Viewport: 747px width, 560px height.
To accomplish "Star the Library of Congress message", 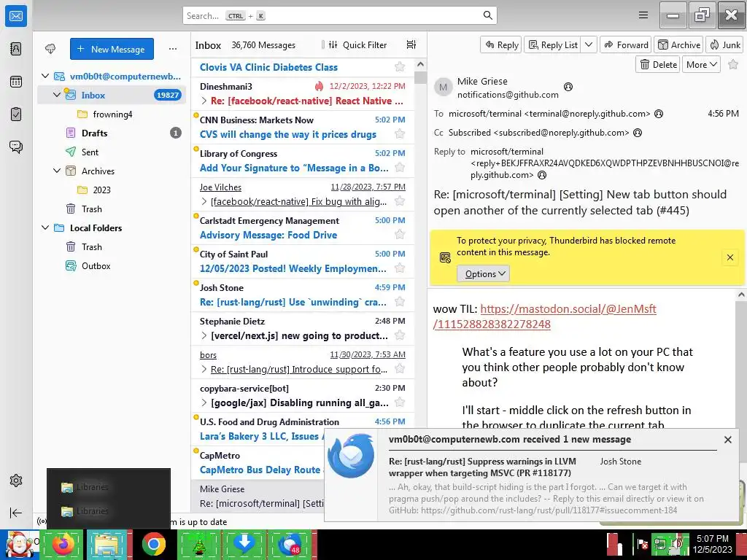I will pyautogui.click(x=400, y=167).
